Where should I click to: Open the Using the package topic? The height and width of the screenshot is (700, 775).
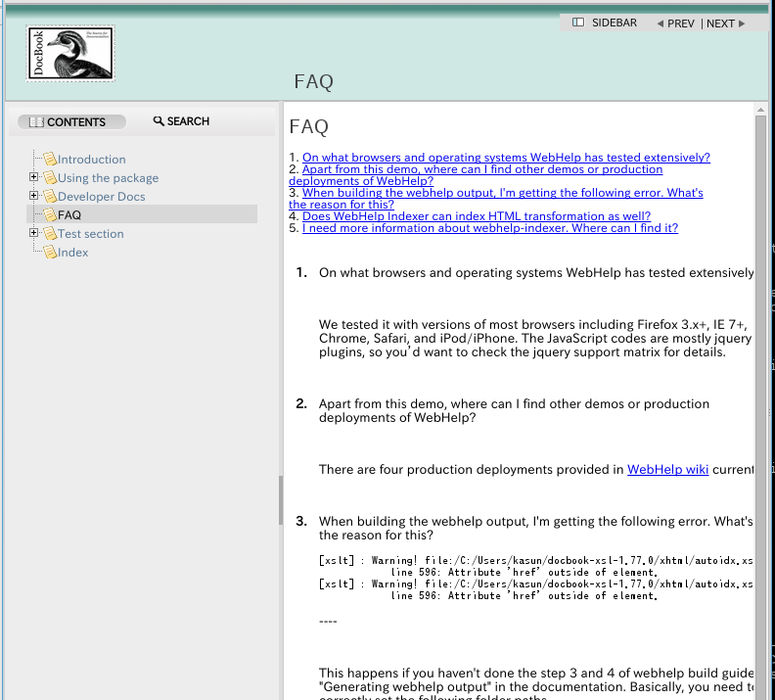click(x=108, y=178)
